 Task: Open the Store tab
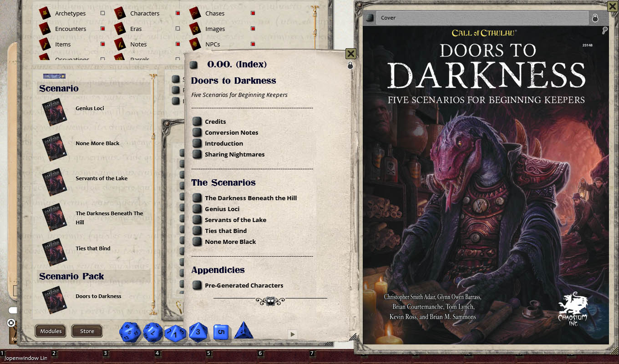(x=86, y=331)
